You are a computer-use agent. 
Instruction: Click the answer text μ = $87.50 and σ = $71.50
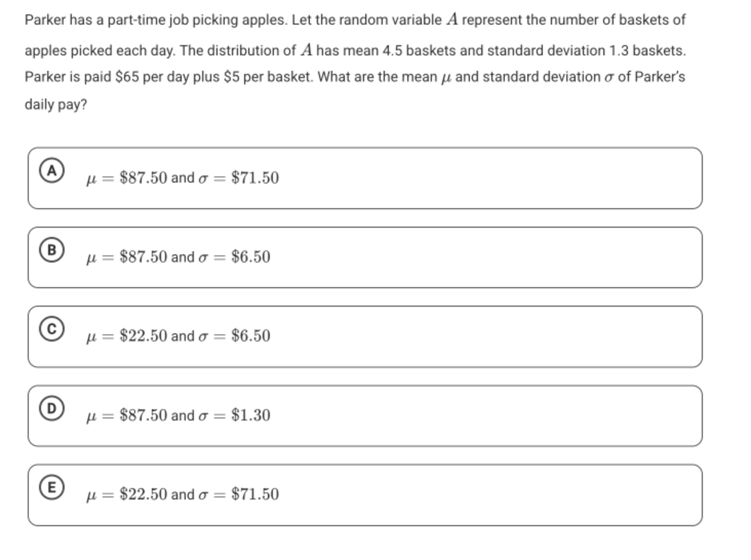pyautogui.click(x=183, y=178)
